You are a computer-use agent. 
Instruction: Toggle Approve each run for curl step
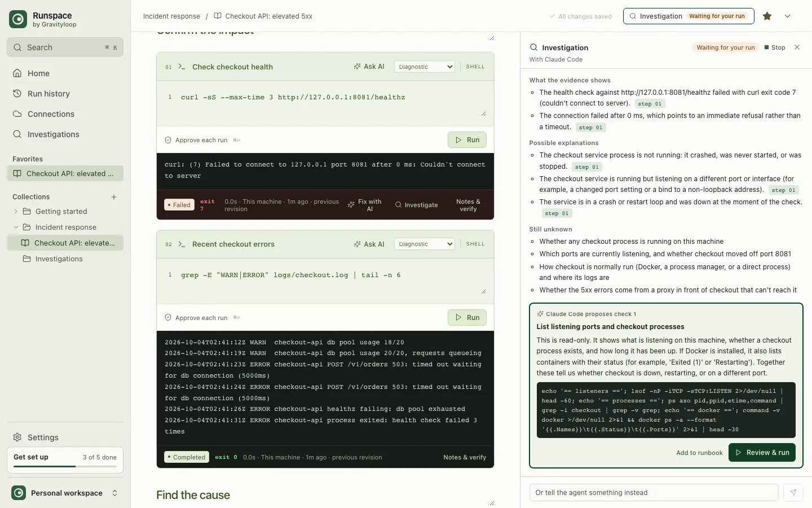pos(196,140)
